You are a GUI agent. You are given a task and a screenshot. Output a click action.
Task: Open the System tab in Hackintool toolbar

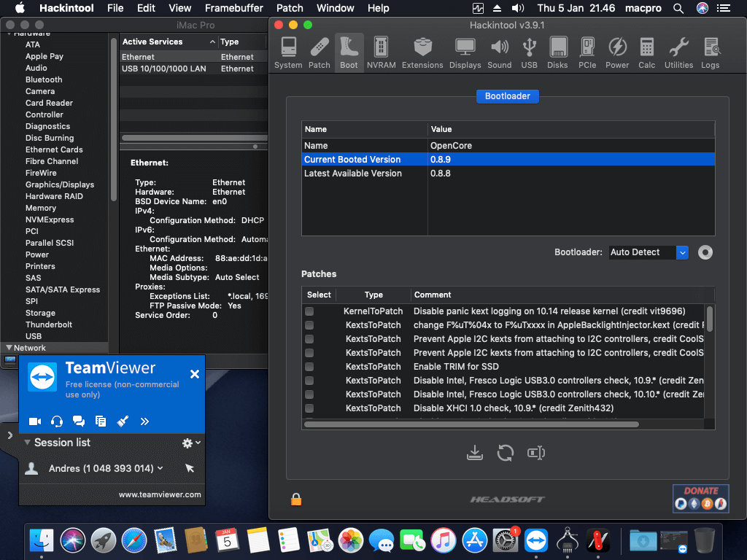[x=288, y=52]
